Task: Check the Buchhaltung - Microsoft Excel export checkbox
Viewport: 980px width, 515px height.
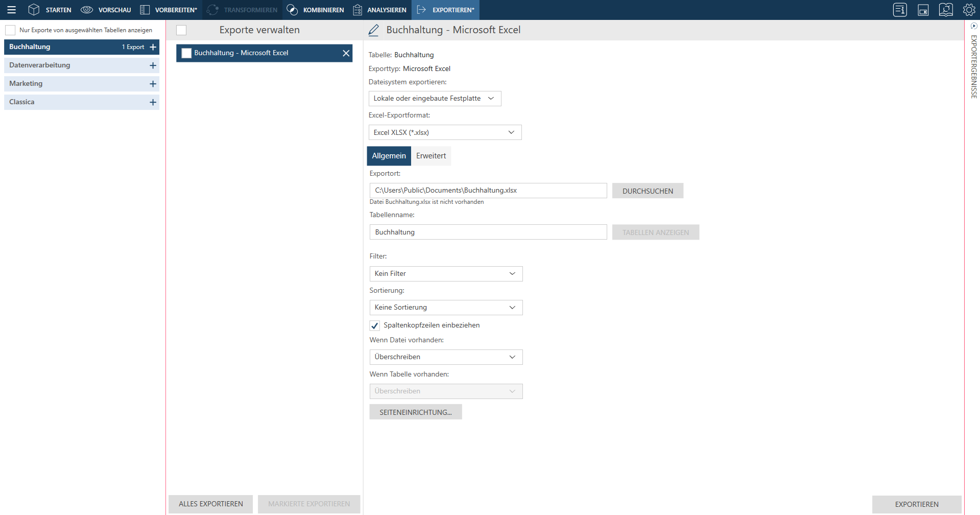Action: pos(186,53)
